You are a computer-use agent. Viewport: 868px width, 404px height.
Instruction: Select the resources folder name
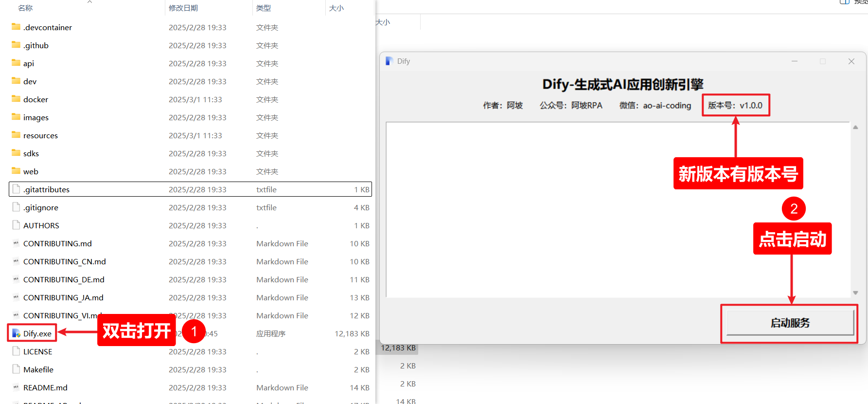40,135
